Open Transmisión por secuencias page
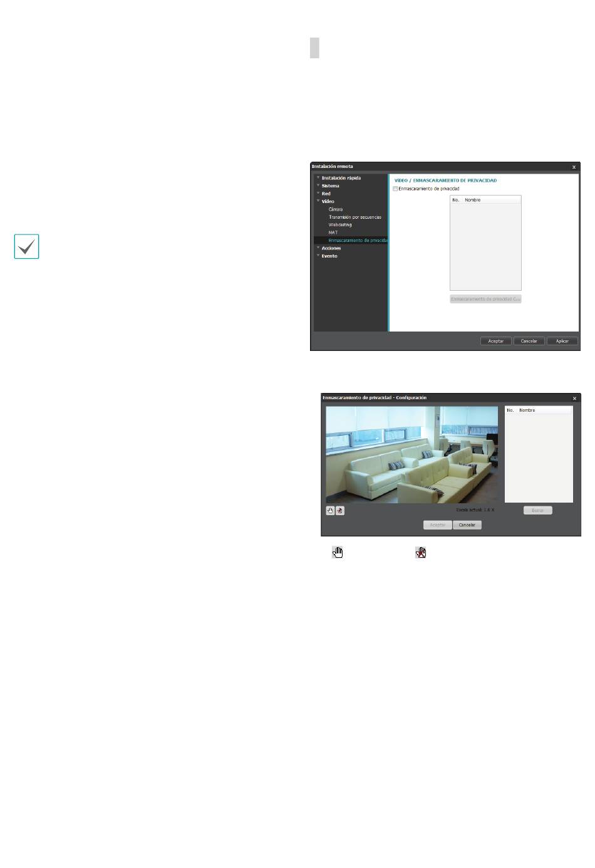 point(354,217)
